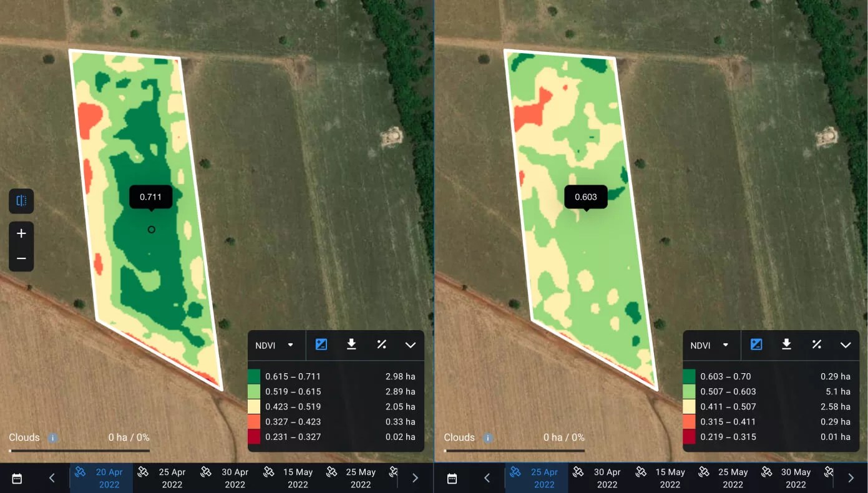This screenshot has height=493, width=868.
Task: Click the 0.33 ha area value
Action: 400,421
